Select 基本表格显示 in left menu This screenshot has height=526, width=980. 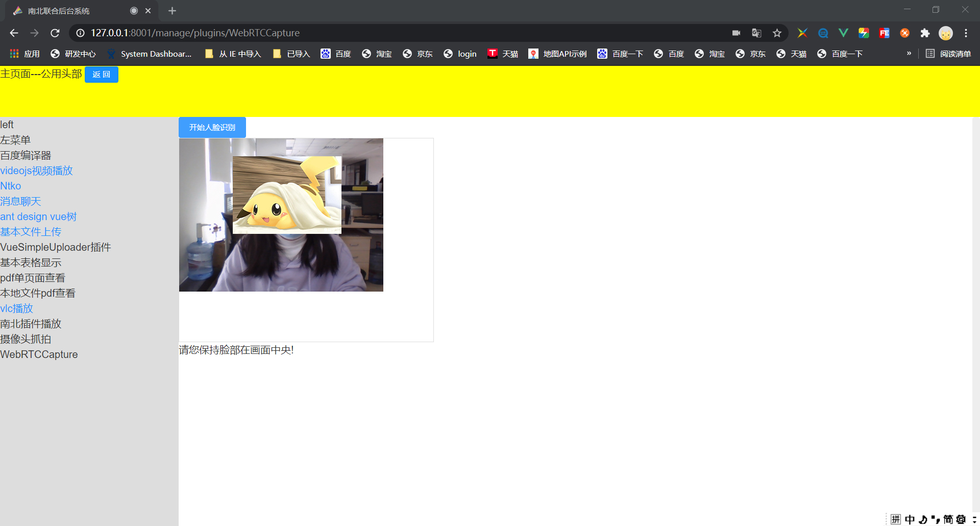pyautogui.click(x=31, y=262)
